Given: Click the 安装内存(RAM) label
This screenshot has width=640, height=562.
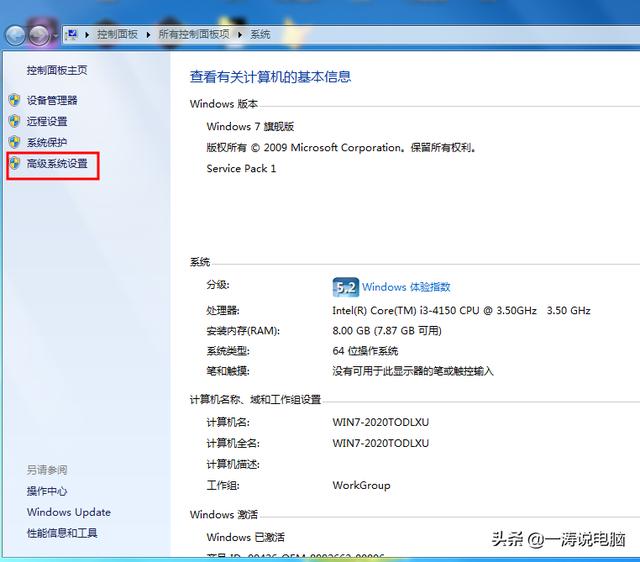Looking at the screenshot, I should click(x=243, y=331).
